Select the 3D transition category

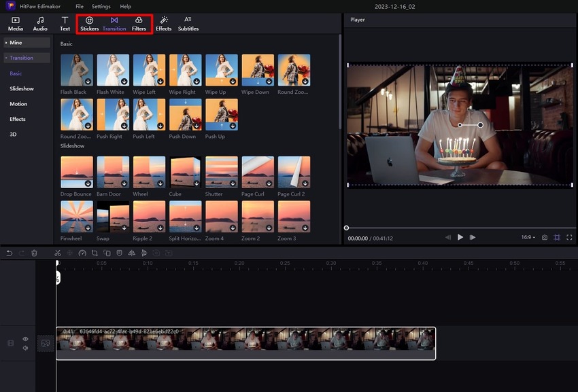point(14,134)
